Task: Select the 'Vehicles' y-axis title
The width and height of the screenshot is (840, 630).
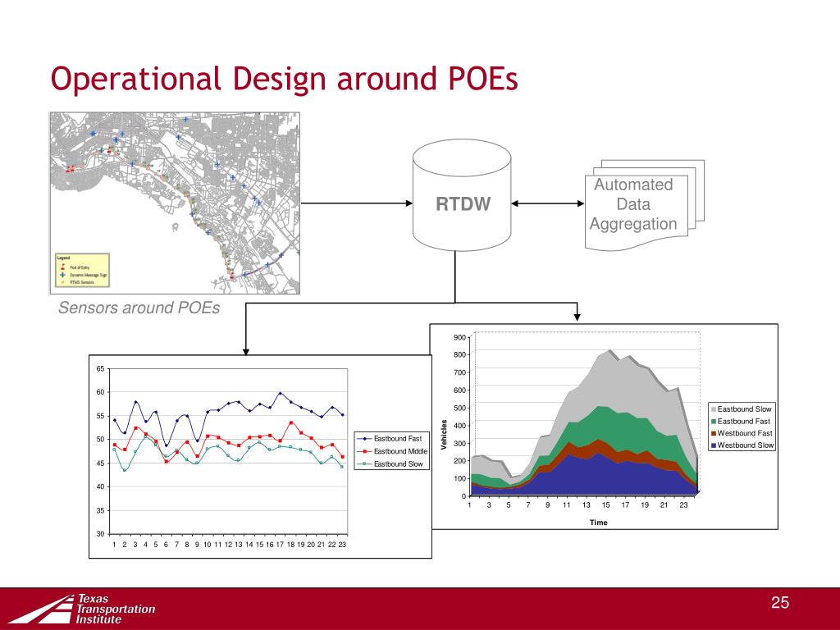Action: pyautogui.click(x=444, y=435)
